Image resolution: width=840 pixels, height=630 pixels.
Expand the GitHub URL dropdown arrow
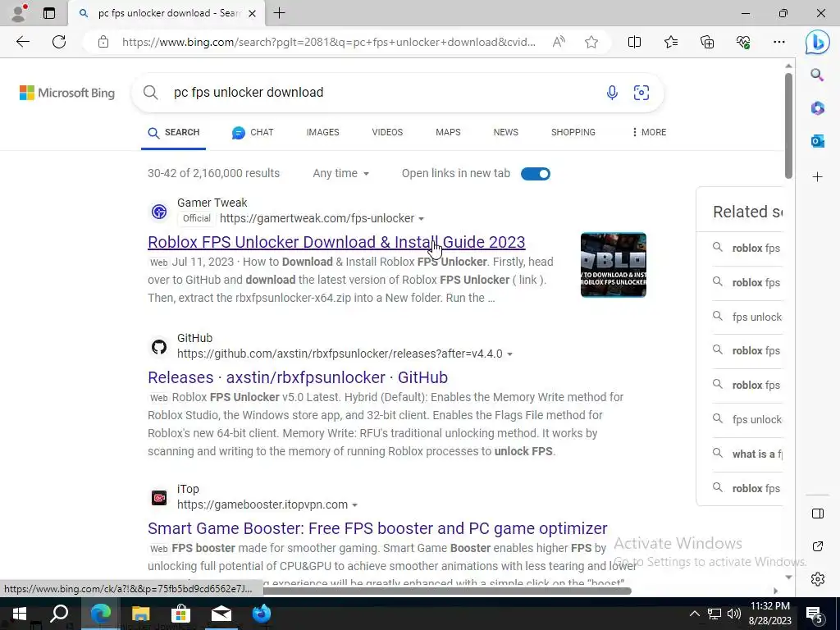pyautogui.click(x=510, y=354)
